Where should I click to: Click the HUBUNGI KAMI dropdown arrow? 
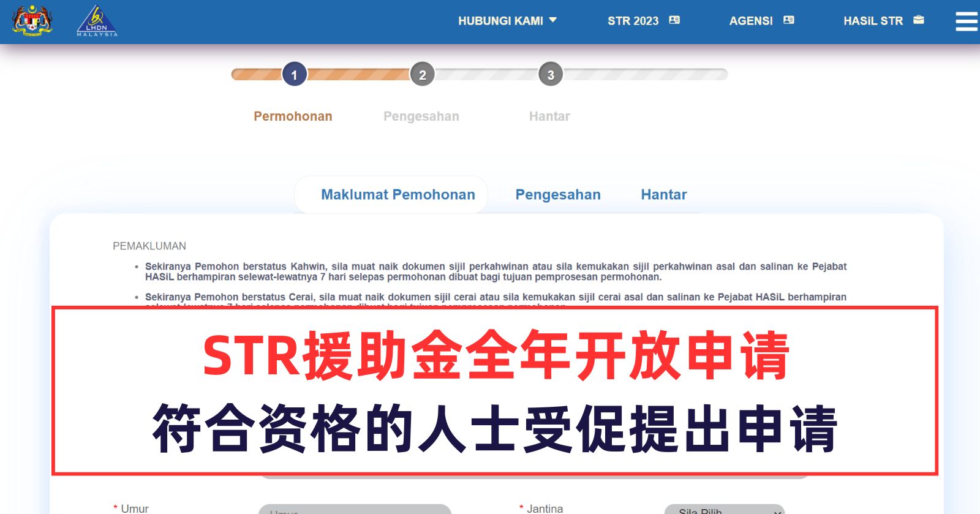[552, 20]
